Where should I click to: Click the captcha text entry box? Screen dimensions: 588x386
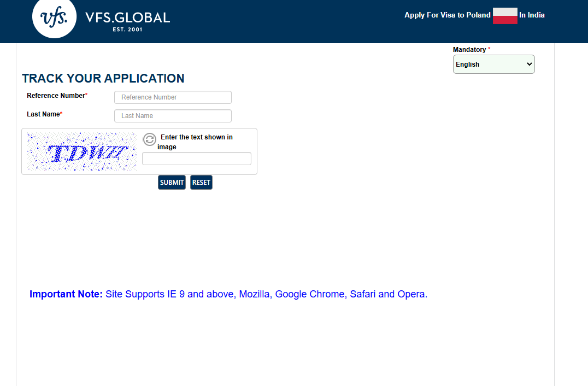coord(196,158)
